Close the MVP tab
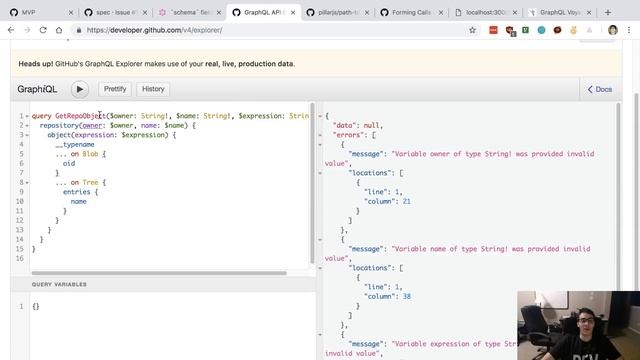This screenshot has height=360, width=640. point(71,13)
